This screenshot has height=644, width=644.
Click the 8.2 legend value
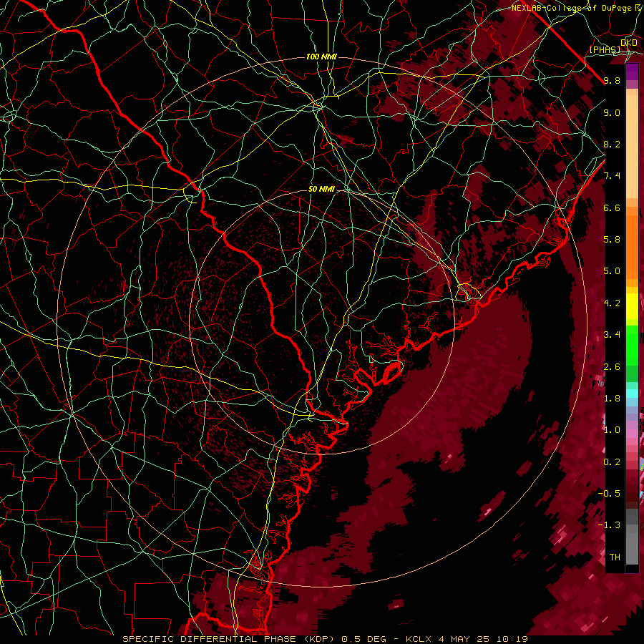point(612,144)
